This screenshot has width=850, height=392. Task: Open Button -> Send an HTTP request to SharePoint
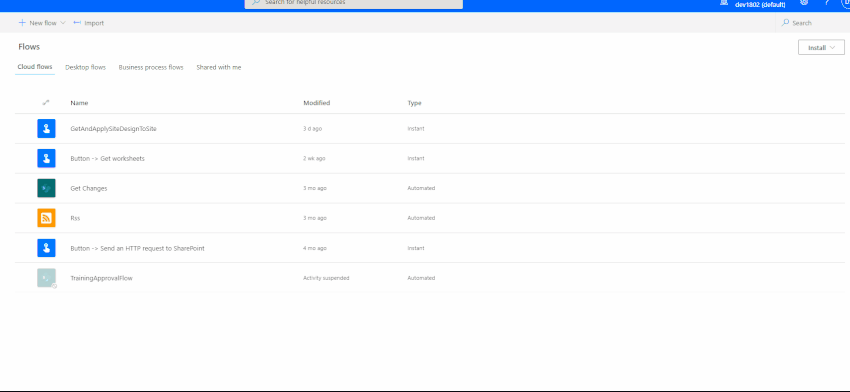pyautogui.click(x=137, y=248)
